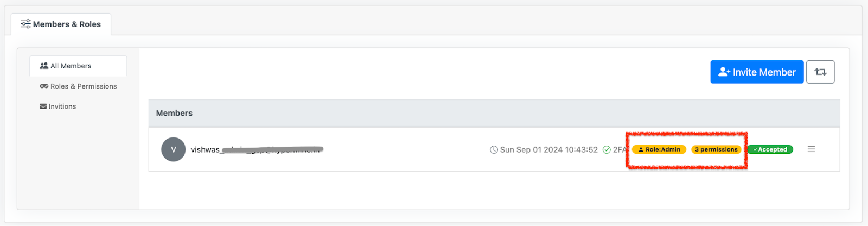Go to Invitions in the sidebar

point(62,106)
